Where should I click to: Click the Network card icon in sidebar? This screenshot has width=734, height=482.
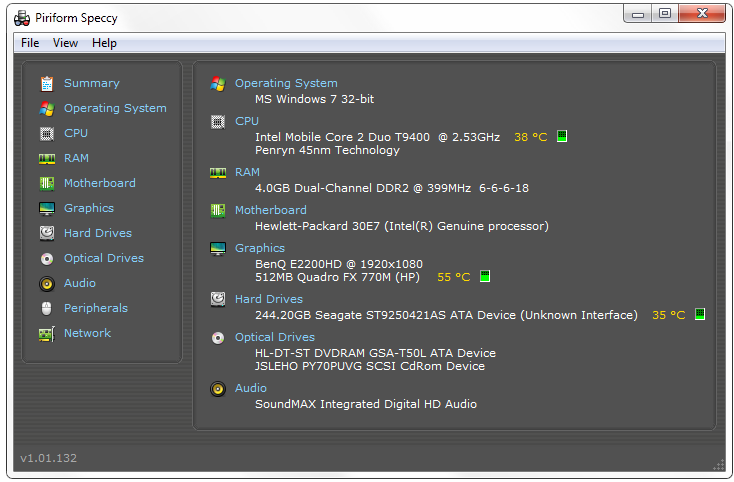pyautogui.click(x=47, y=334)
